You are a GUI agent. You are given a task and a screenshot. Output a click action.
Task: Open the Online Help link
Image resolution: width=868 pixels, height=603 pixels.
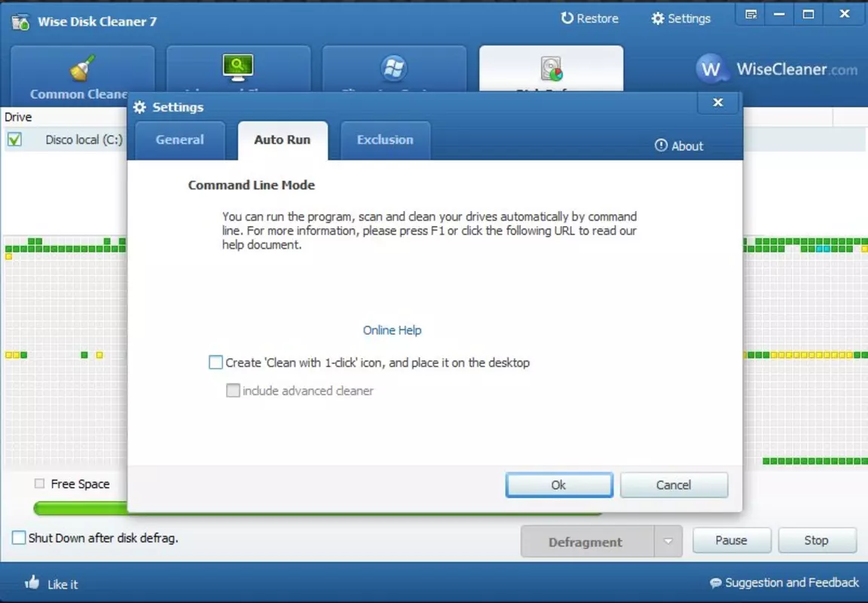point(392,330)
